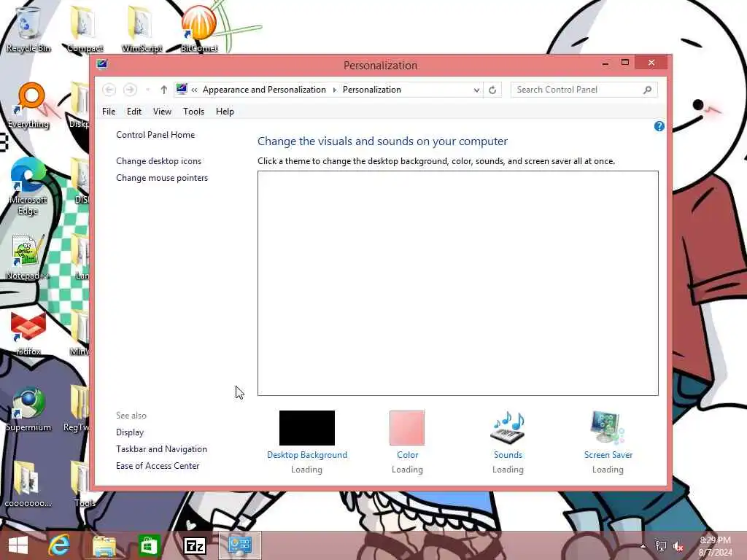Screen dimensions: 747x560
Task: Click the Forward navigation arrow
Action: [x=130, y=90]
